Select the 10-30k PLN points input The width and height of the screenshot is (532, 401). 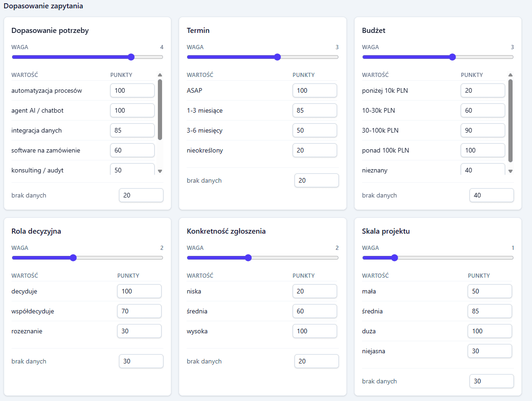click(483, 110)
